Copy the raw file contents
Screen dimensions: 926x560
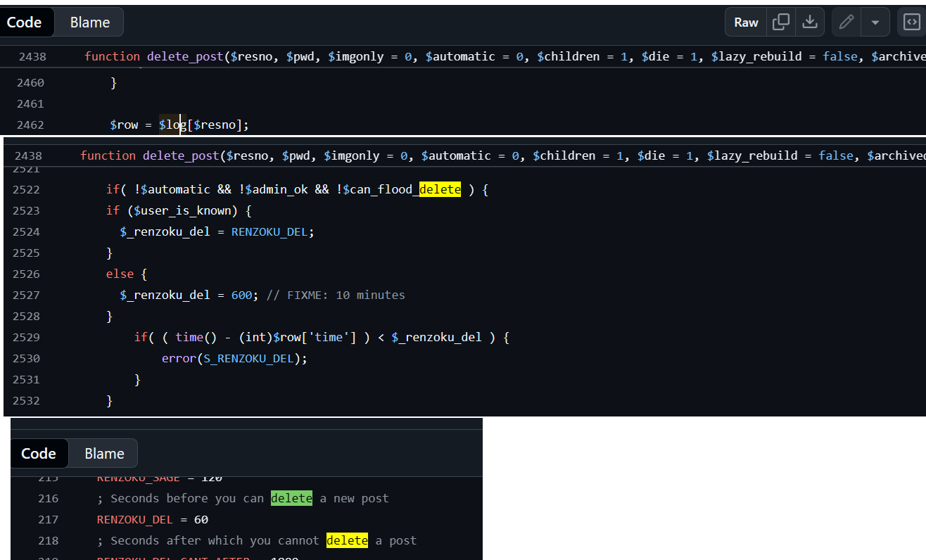point(781,23)
